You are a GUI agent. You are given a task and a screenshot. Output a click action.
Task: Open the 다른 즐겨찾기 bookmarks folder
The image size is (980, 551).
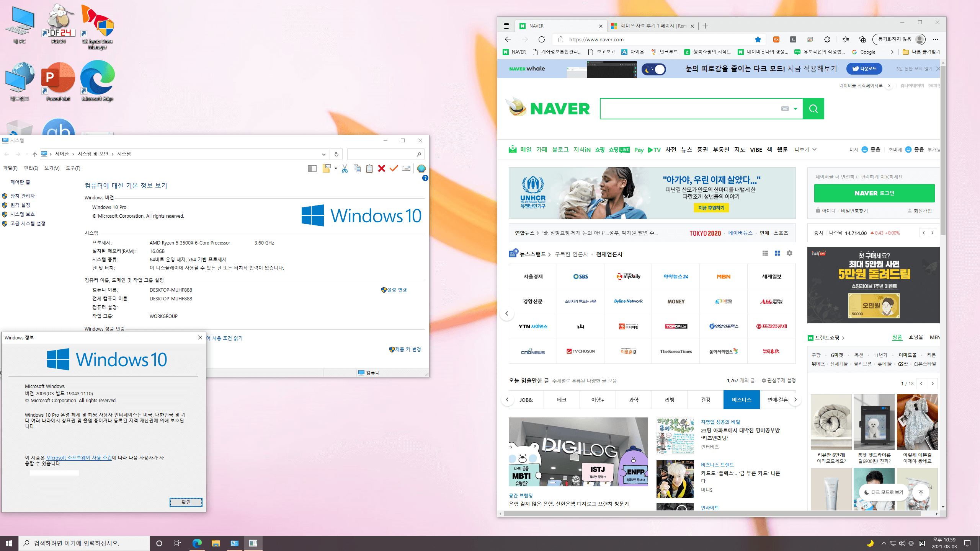tap(921, 52)
